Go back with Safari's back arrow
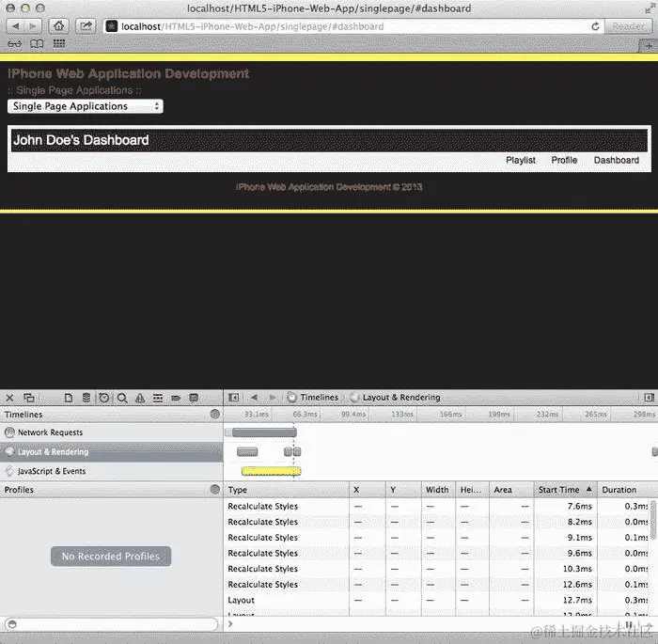This screenshot has height=644, width=658. pos(16,26)
